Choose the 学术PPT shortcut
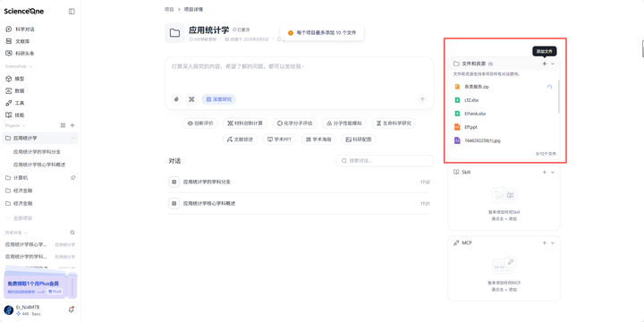Screen dimensions: 644x322 [x=279, y=140]
